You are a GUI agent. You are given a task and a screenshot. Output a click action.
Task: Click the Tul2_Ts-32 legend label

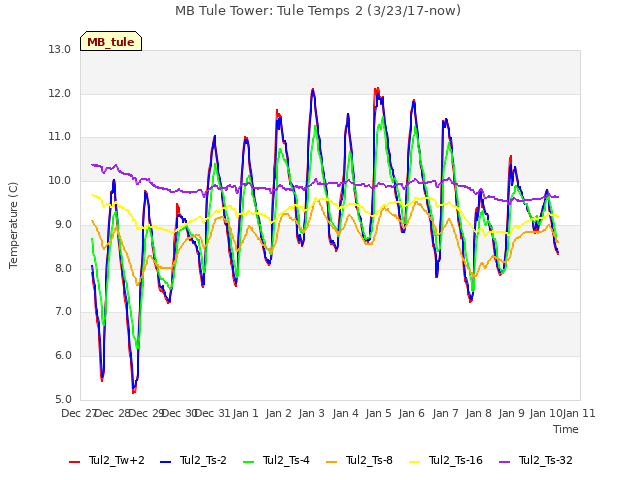coord(546,460)
